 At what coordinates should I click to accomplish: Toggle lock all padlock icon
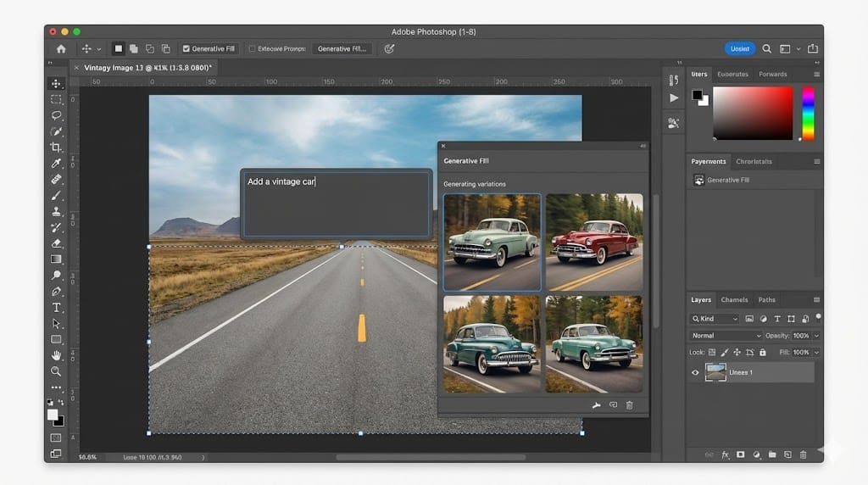763,352
